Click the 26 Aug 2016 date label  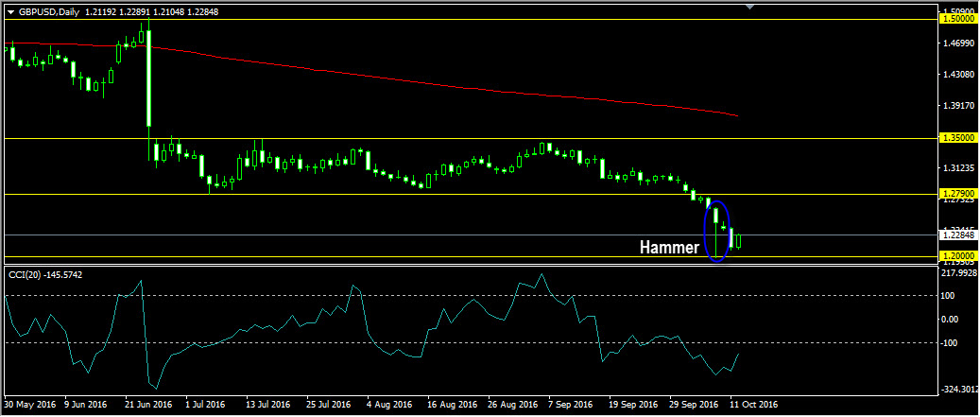(510, 405)
